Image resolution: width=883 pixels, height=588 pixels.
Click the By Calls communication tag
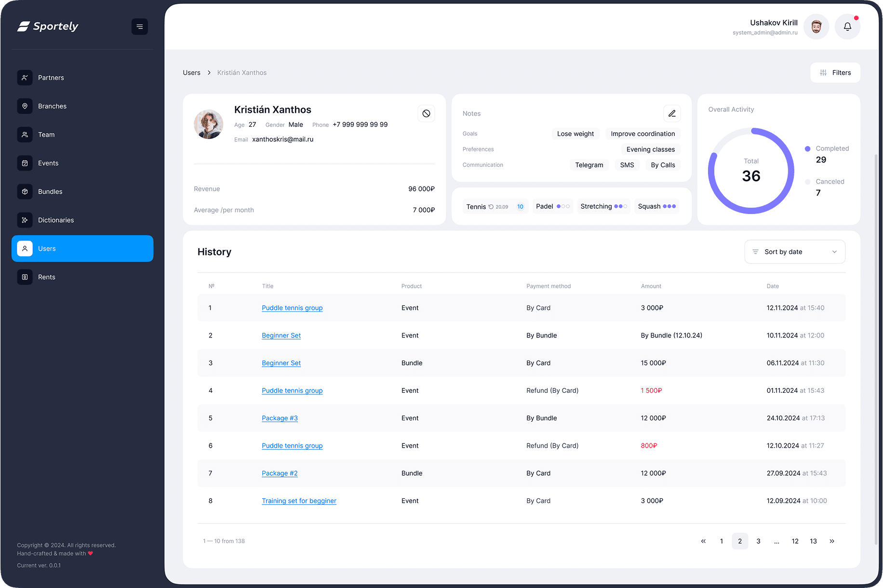coord(663,165)
